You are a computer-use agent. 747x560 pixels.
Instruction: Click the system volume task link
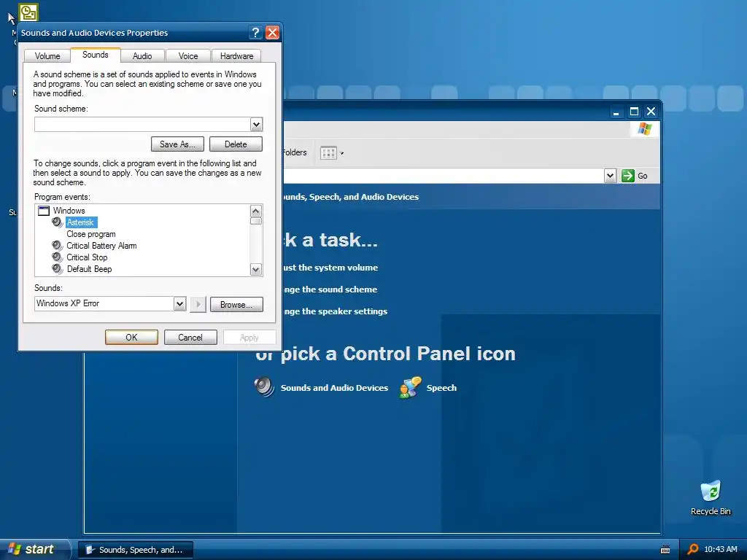330,268
